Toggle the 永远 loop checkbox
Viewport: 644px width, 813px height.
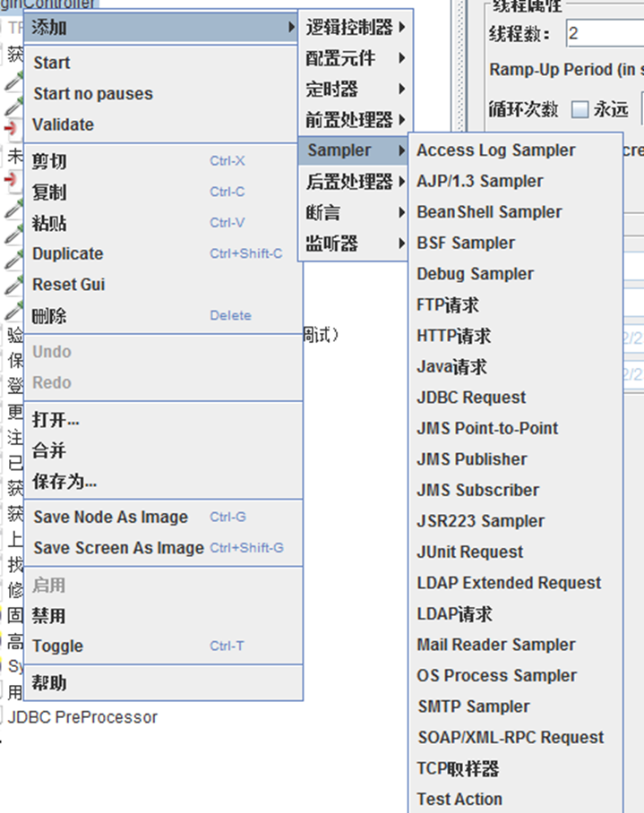pos(580,109)
